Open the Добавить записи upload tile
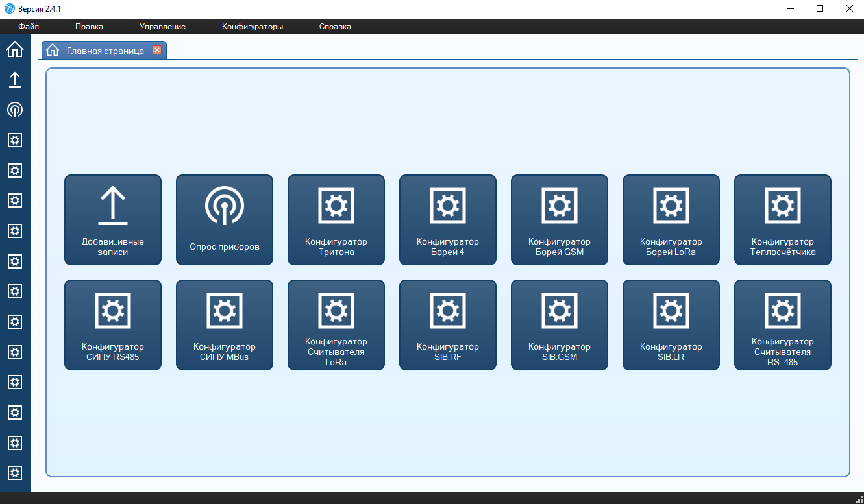 pos(113,220)
